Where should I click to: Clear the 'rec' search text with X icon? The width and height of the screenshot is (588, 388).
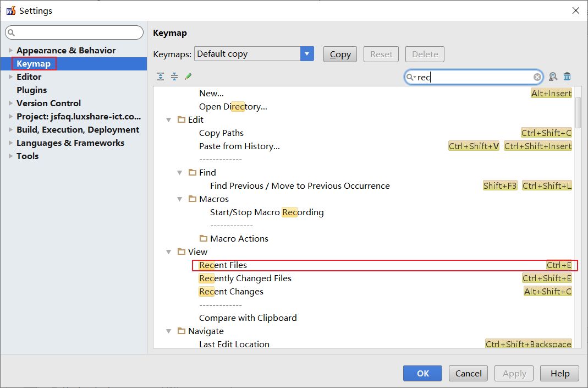click(x=537, y=77)
